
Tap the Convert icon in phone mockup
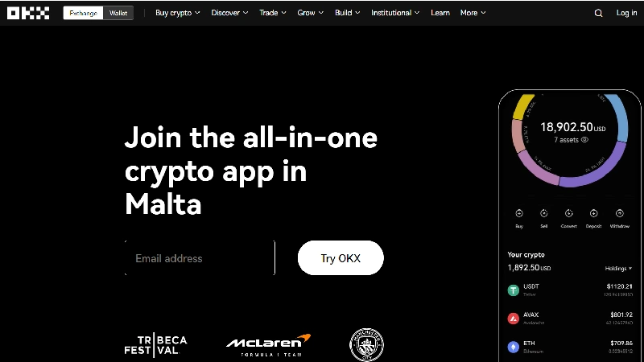pyautogui.click(x=569, y=213)
